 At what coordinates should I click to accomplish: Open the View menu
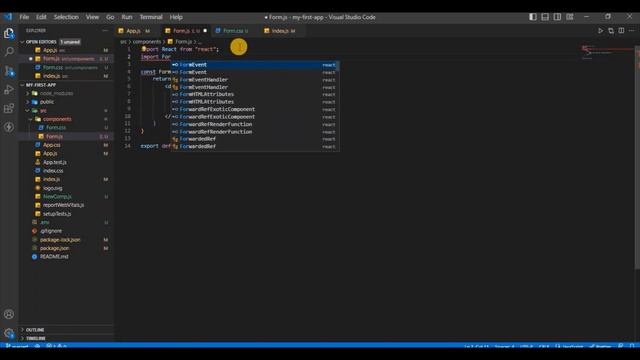point(92,17)
